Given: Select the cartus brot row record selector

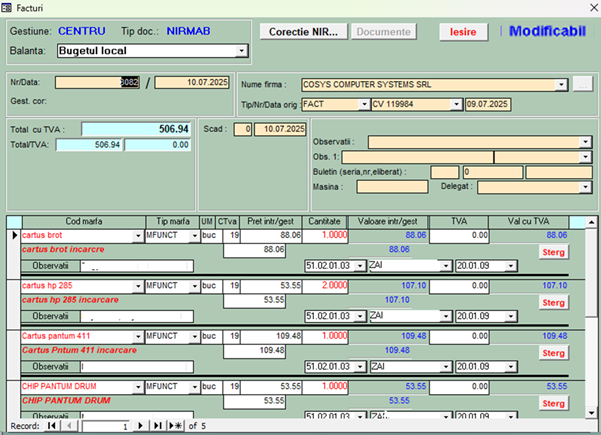Looking at the screenshot, I should (x=14, y=236).
